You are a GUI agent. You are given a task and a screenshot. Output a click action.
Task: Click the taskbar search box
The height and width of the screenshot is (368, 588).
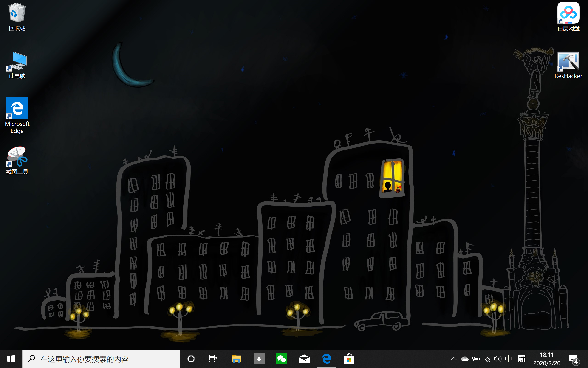coord(101,359)
